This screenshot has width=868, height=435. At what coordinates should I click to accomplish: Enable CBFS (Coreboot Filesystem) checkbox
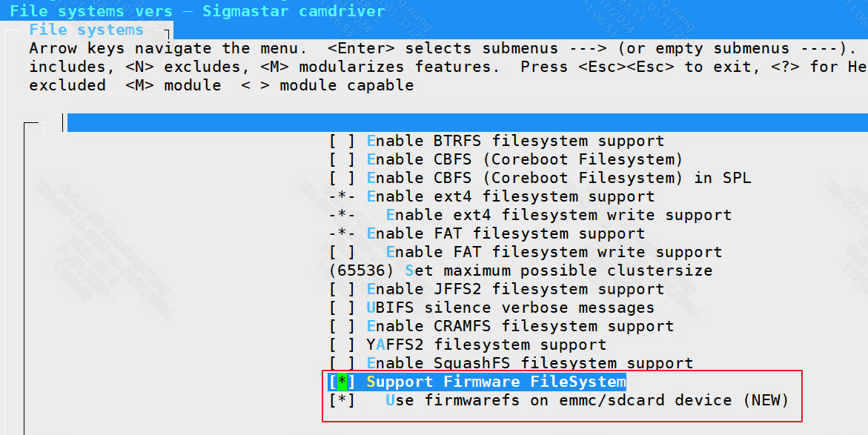click(342, 159)
